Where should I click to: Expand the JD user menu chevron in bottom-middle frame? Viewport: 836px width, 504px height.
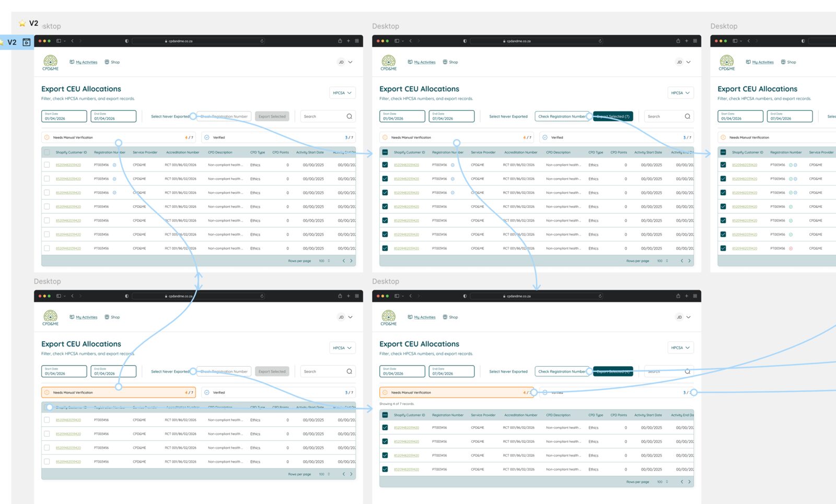pyautogui.click(x=688, y=317)
